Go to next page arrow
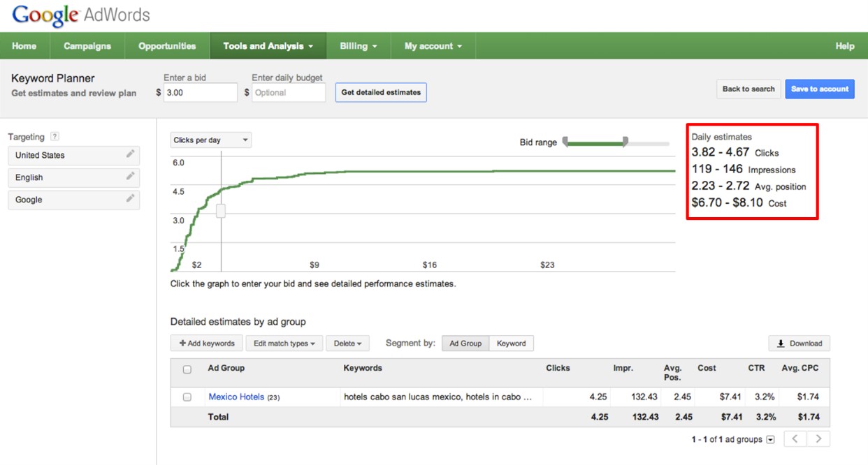Viewport: 868px width, 465px height. (818, 439)
